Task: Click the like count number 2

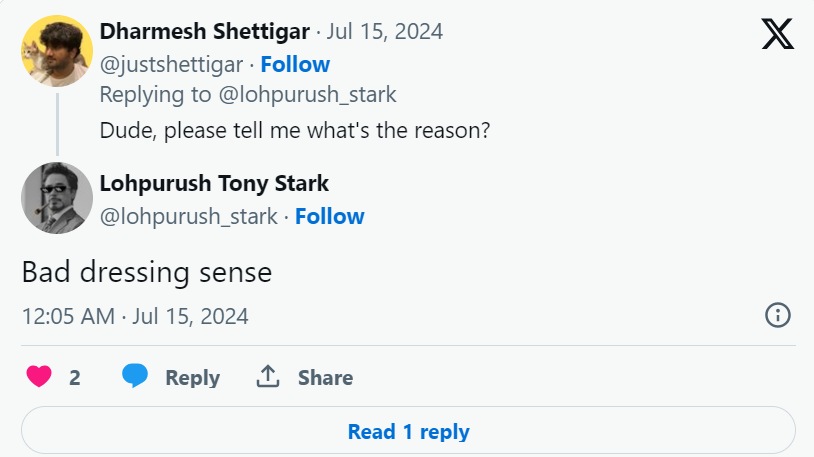Action: (x=75, y=377)
